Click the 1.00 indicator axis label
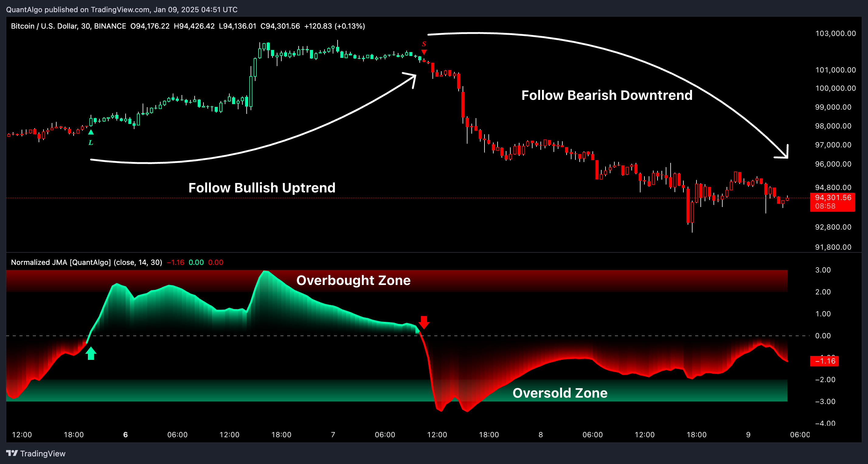Screen dimensions: 868x464 [x=823, y=314]
